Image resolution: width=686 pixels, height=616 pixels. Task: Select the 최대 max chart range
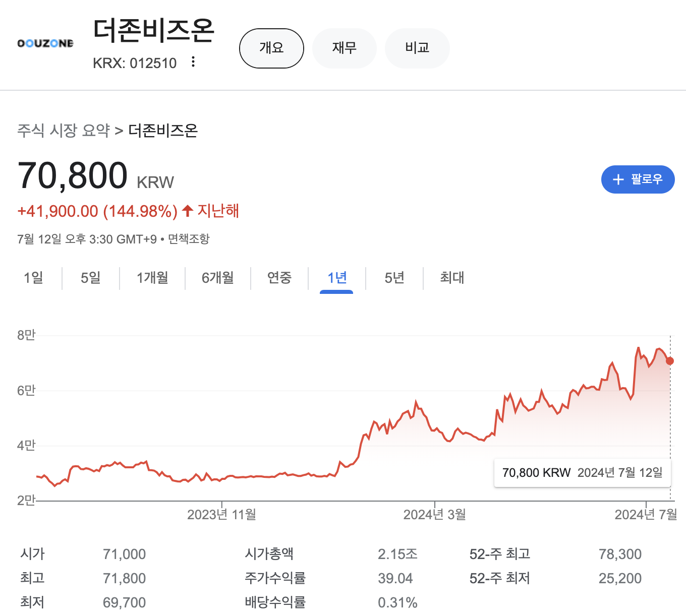452,278
